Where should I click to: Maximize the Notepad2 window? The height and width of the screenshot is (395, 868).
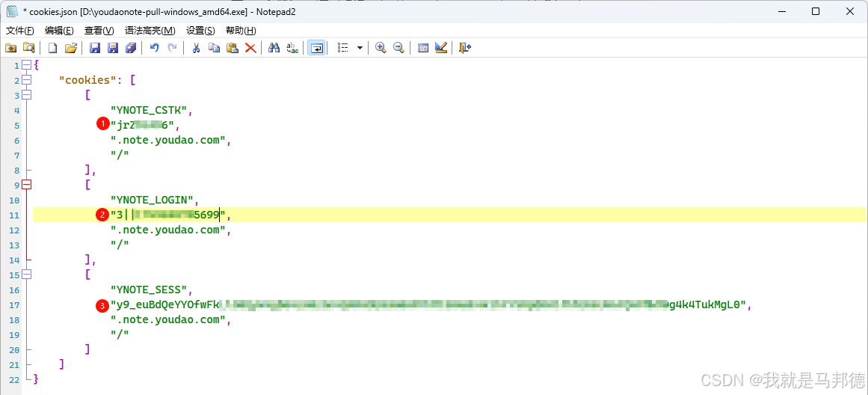click(x=816, y=12)
